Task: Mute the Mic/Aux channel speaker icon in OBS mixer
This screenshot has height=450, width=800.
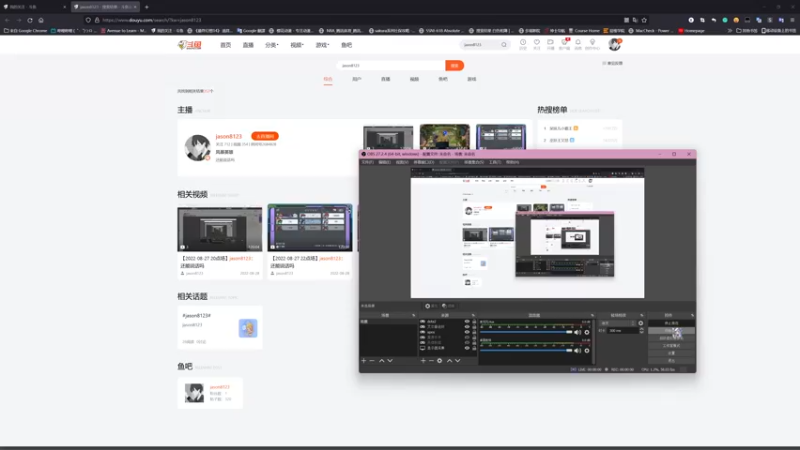Action: point(578,332)
